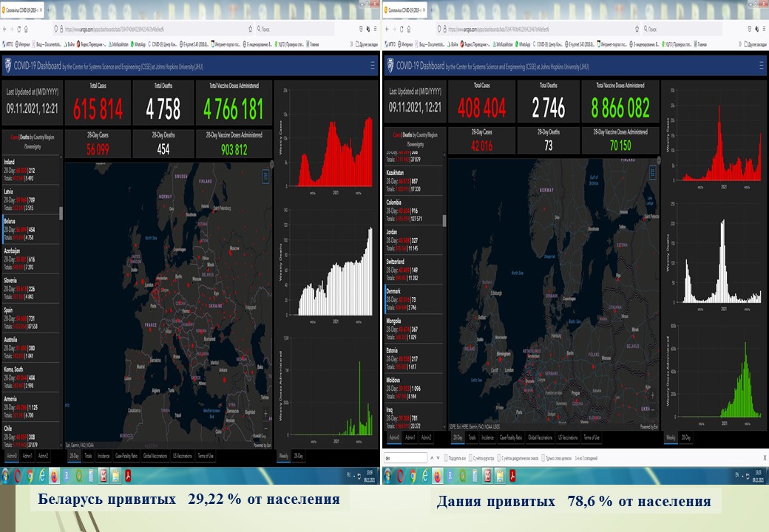Launch Opera from the left window's taskbar
Image resolution: width=769 pixels, height=532 pixels.
pyautogui.click(x=18, y=475)
